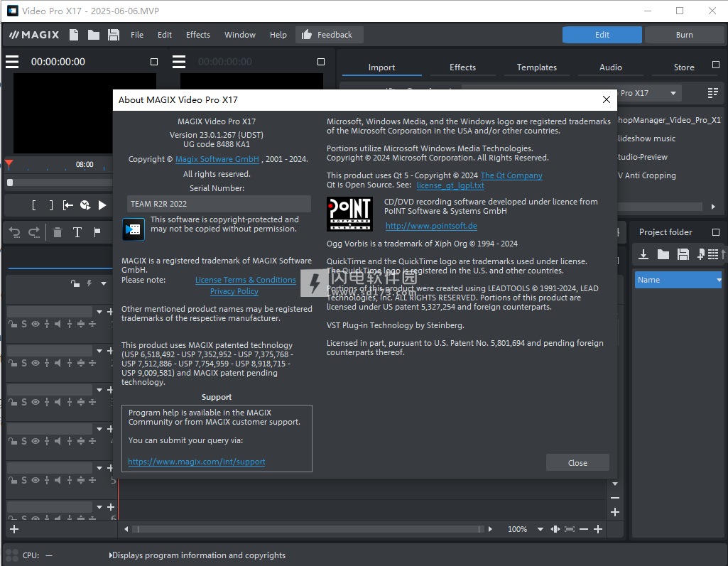Image resolution: width=728 pixels, height=566 pixels.
Task: Click the Redo arrow in the timeline toolbar
Action: click(34, 232)
